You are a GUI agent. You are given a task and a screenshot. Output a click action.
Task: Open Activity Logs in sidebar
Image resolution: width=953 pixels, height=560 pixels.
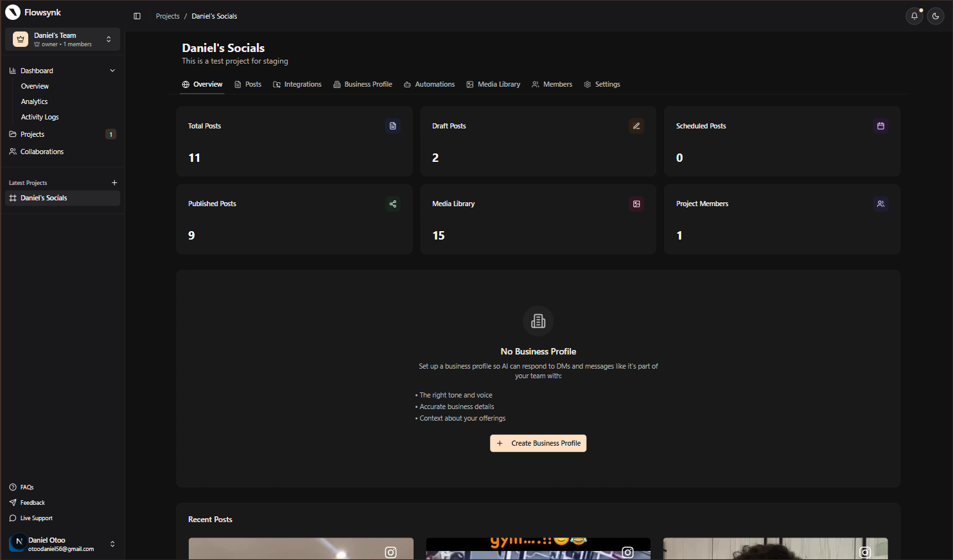(x=40, y=117)
